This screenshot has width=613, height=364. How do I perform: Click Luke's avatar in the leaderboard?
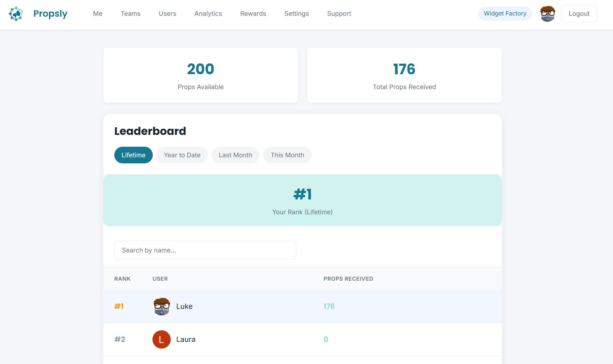pyautogui.click(x=162, y=306)
